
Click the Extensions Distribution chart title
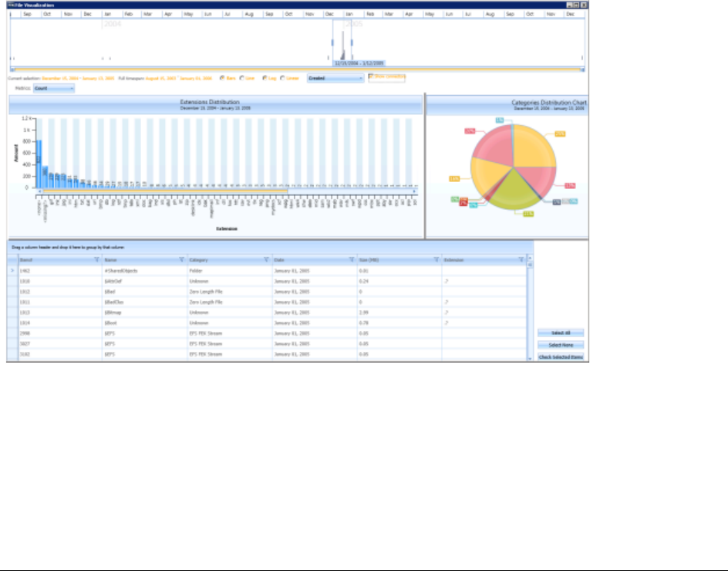tap(210, 102)
